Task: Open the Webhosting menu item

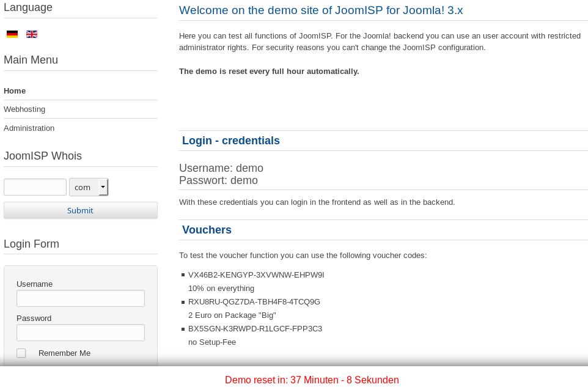Action: 24,109
